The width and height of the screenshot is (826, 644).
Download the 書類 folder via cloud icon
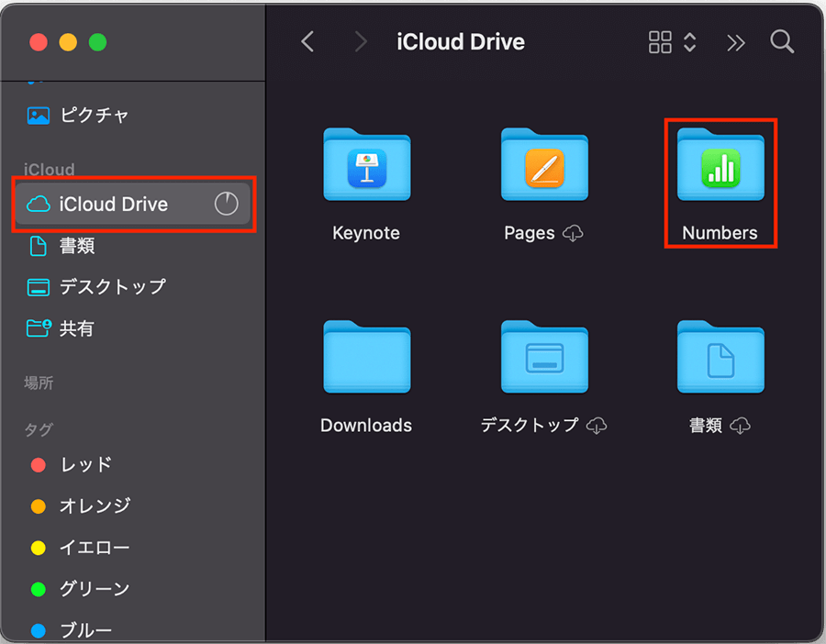pyautogui.click(x=740, y=425)
